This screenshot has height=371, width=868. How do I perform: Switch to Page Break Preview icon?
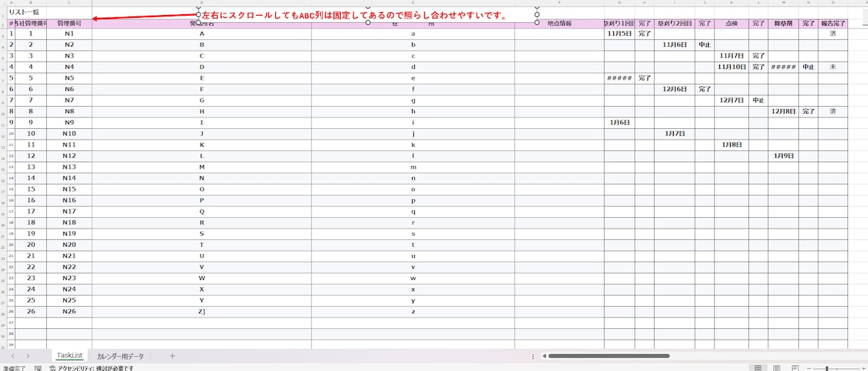pos(795,368)
